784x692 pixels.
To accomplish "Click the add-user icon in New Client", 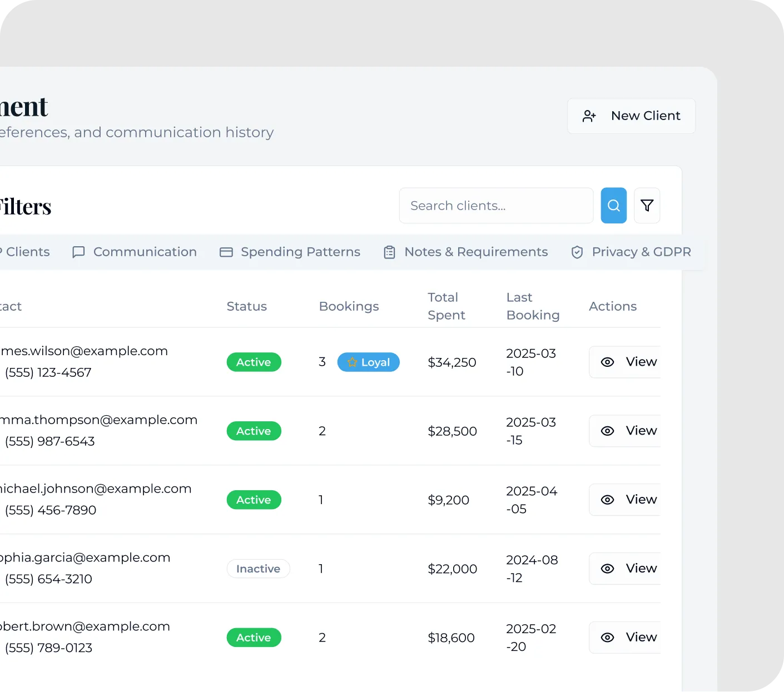I will click(x=589, y=116).
